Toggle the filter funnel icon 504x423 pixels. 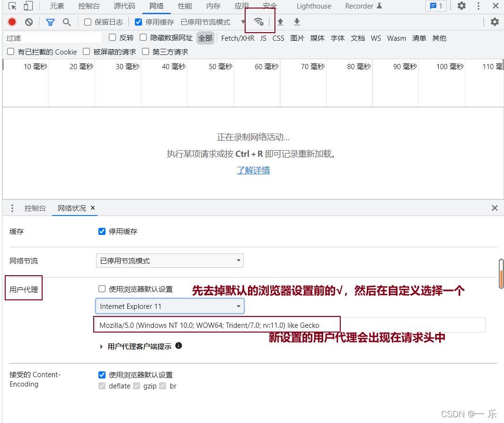pyautogui.click(x=50, y=22)
